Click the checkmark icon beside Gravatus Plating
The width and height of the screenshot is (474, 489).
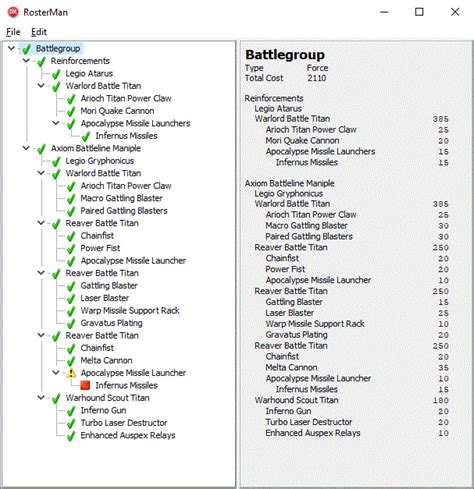pos(71,323)
